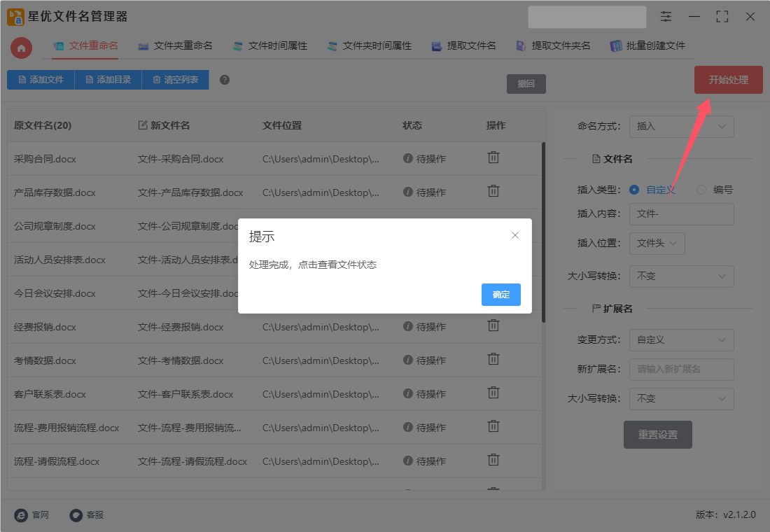
Task: Close the 提示 dialog with X
Action: pos(515,235)
